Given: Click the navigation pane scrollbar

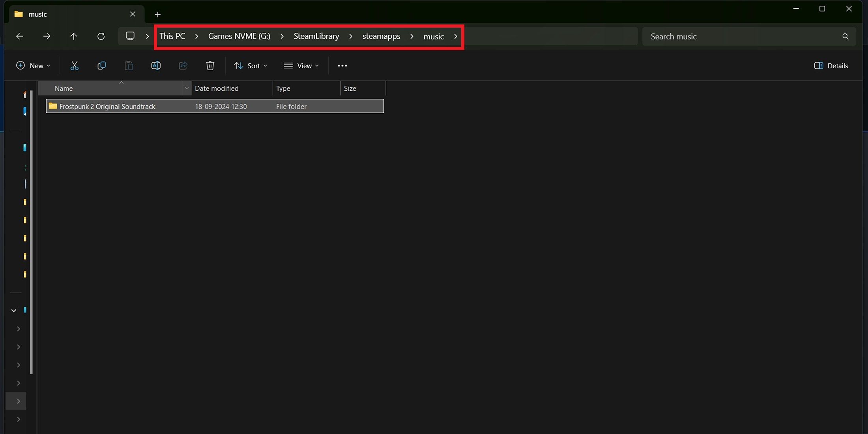Looking at the screenshot, I should [x=31, y=232].
